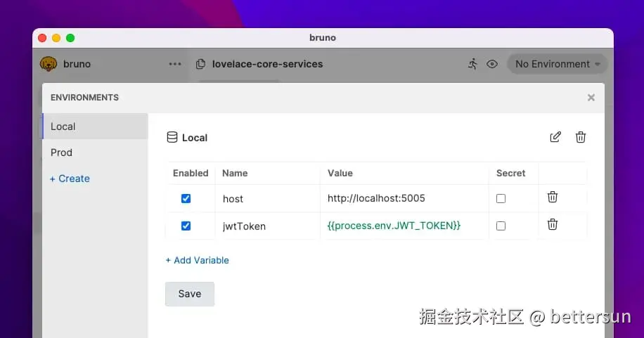The height and width of the screenshot is (338, 644).
Task: Delete the jwtToken variable row
Action: (553, 224)
